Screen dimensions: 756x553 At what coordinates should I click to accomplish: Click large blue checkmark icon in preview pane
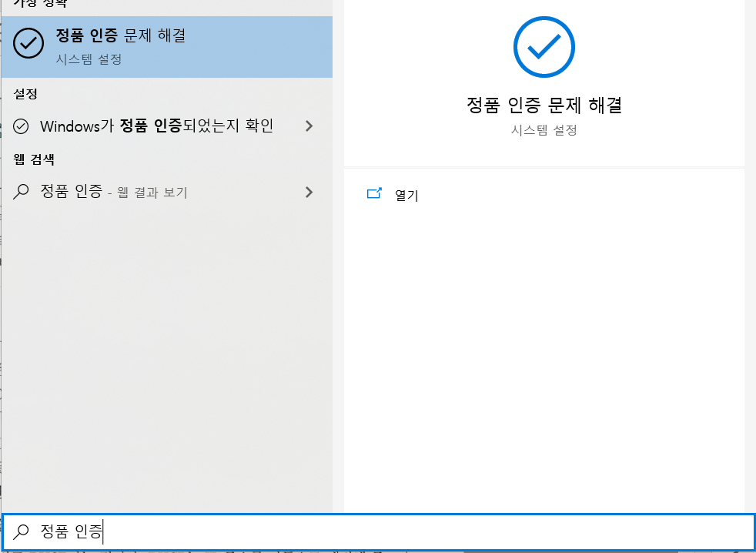544,47
